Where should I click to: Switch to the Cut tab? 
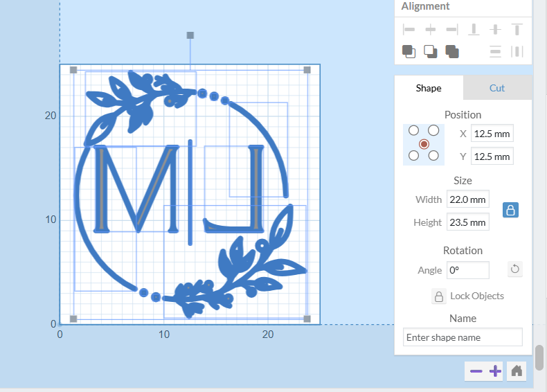tap(497, 88)
